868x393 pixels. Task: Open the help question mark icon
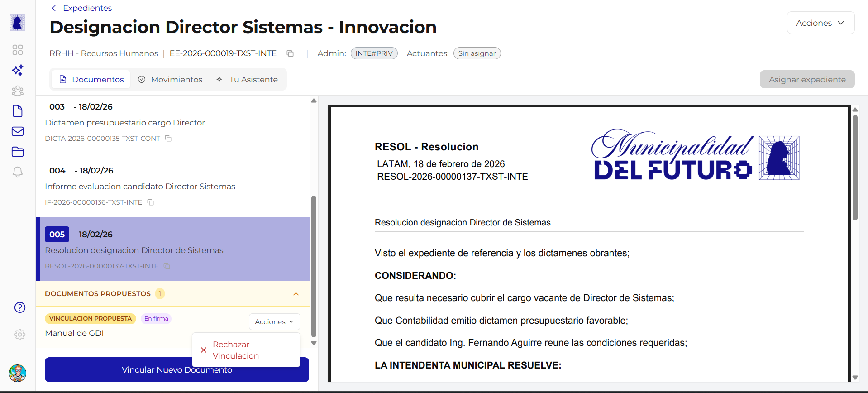(x=20, y=307)
